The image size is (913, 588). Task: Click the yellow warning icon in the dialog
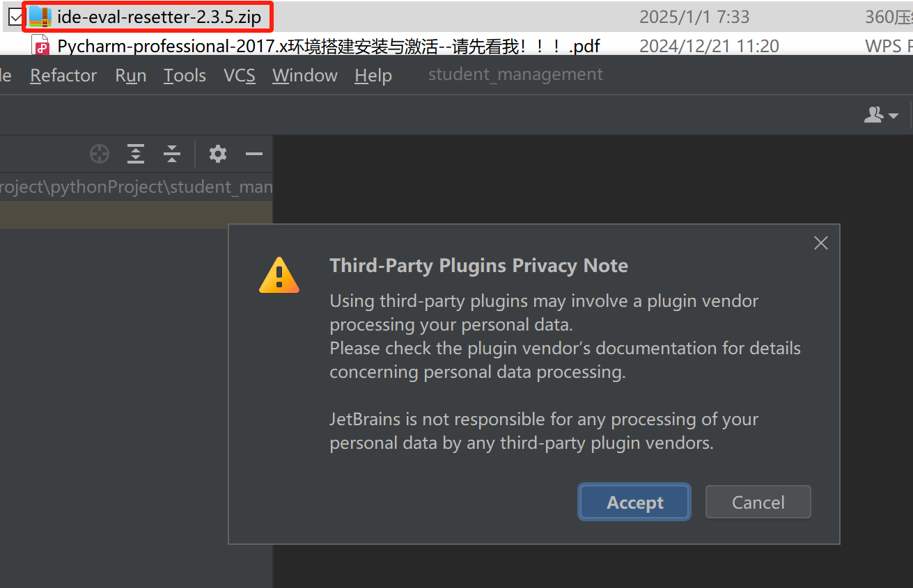279,276
